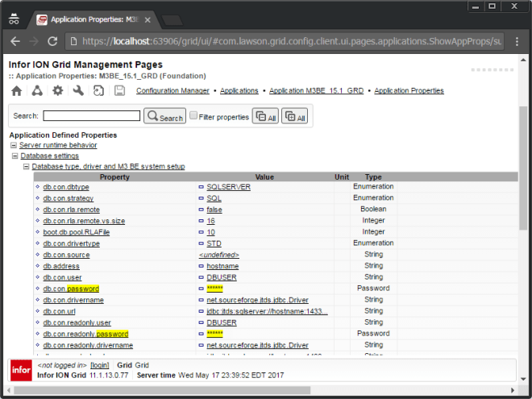
Task: Click the login link in footer
Action: [x=99, y=365]
